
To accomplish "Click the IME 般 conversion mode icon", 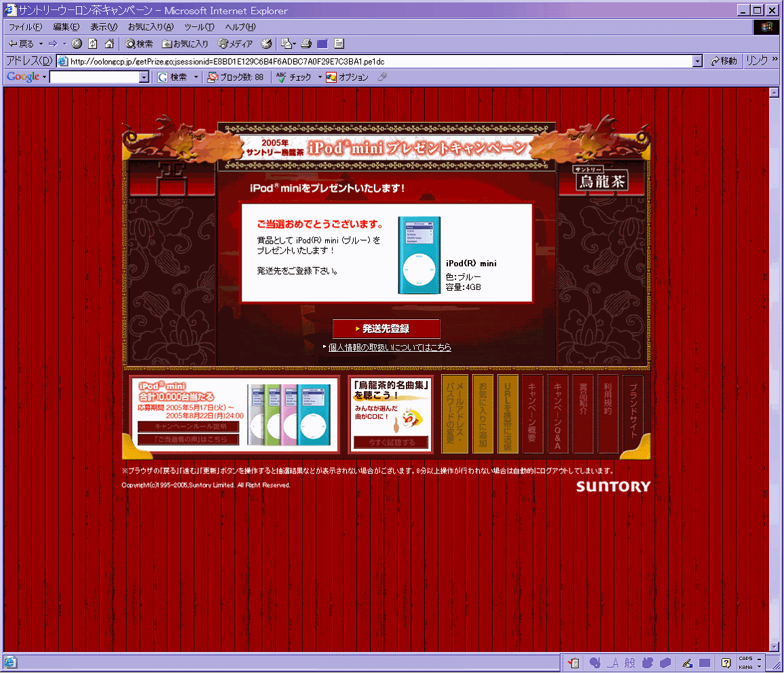I will (x=630, y=663).
